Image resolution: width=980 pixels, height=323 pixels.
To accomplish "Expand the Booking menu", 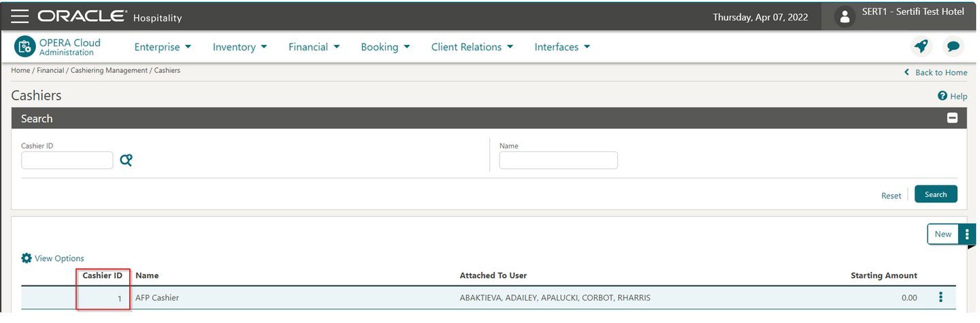I will (x=385, y=47).
